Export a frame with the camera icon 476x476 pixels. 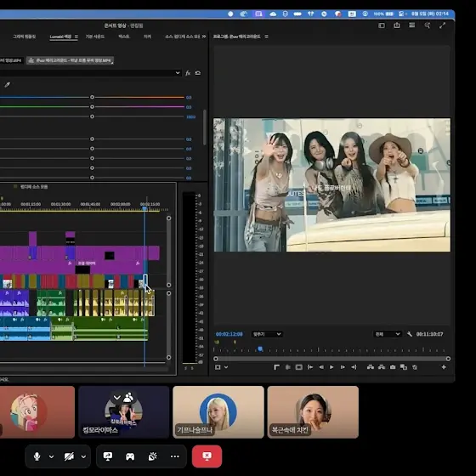(x=393, y=367)
